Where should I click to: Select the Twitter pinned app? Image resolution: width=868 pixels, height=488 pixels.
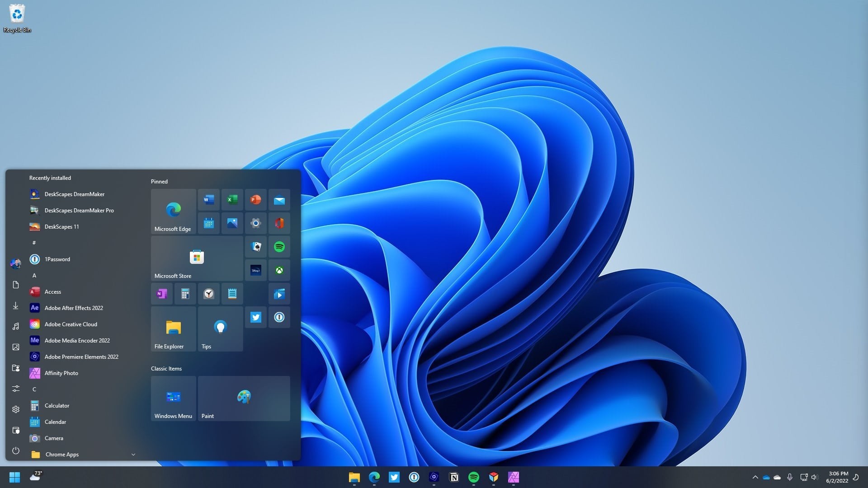pos(256,317)
